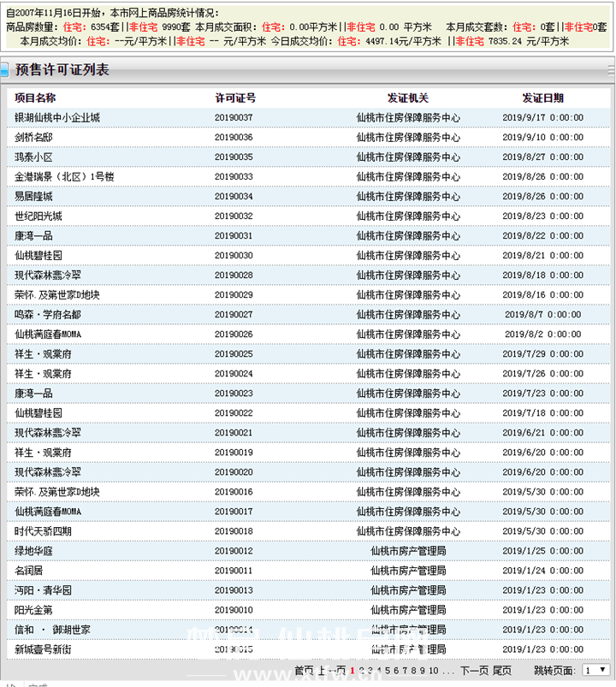The image size is (616, 687).
Task: Click permit number 20190033
Action: [234, 176]
